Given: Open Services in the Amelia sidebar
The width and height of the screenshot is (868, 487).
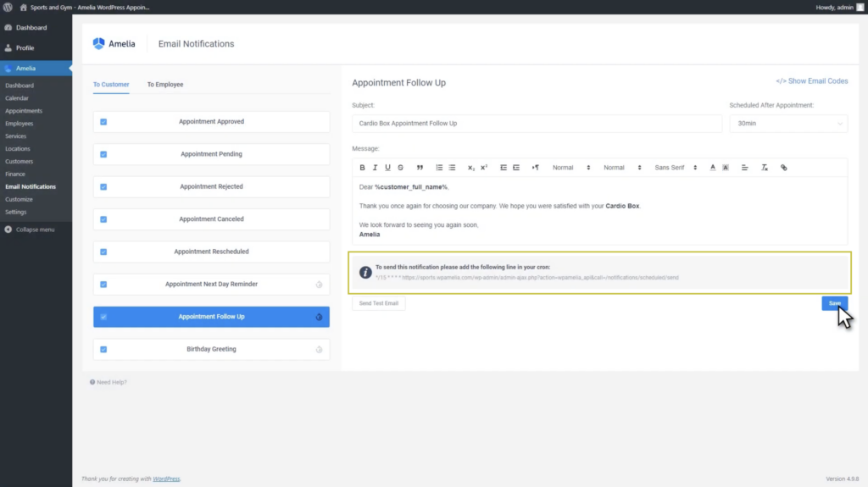Looking at the screenshot, I should [15, 136].
